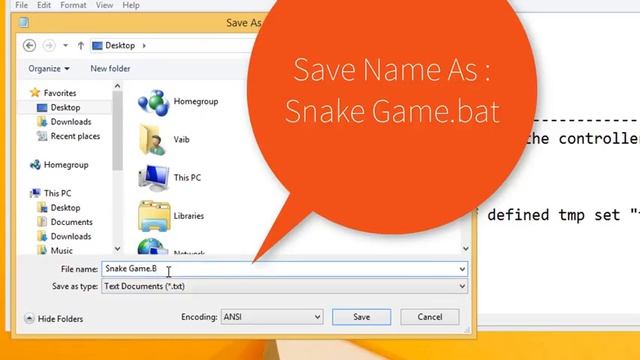The width and height of the screenshot is (640, 360).
Task: Open the File name history dropdown arrow
Action: click(462, 269)
